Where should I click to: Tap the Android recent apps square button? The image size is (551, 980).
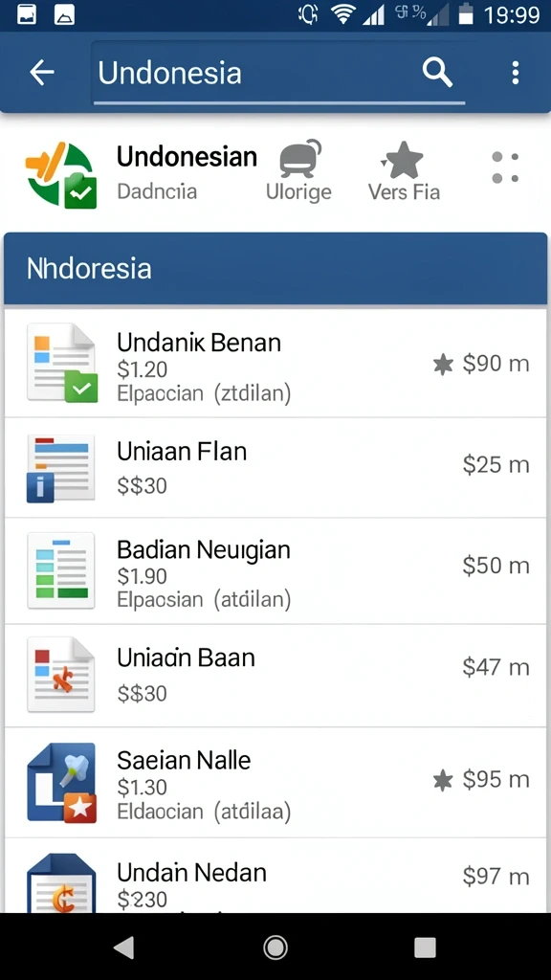coord(425,947)
